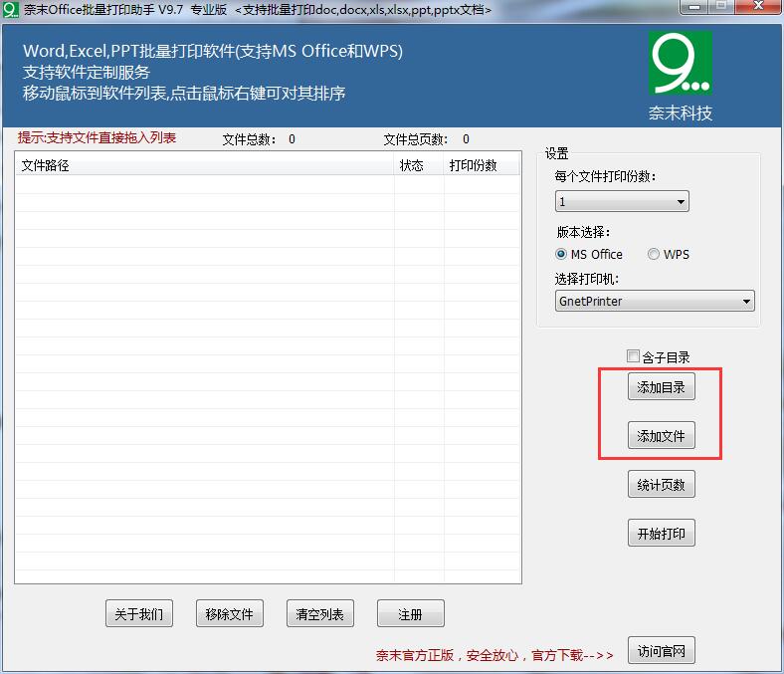The image size is (784, 674).
Task: Click the 文件总页数 label
Action: 416,139
